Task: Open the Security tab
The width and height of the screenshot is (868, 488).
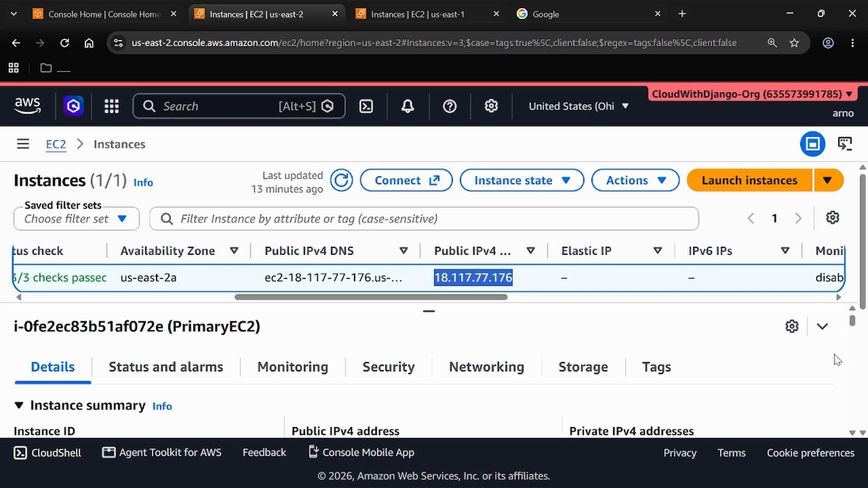Action: click(388, 367)
